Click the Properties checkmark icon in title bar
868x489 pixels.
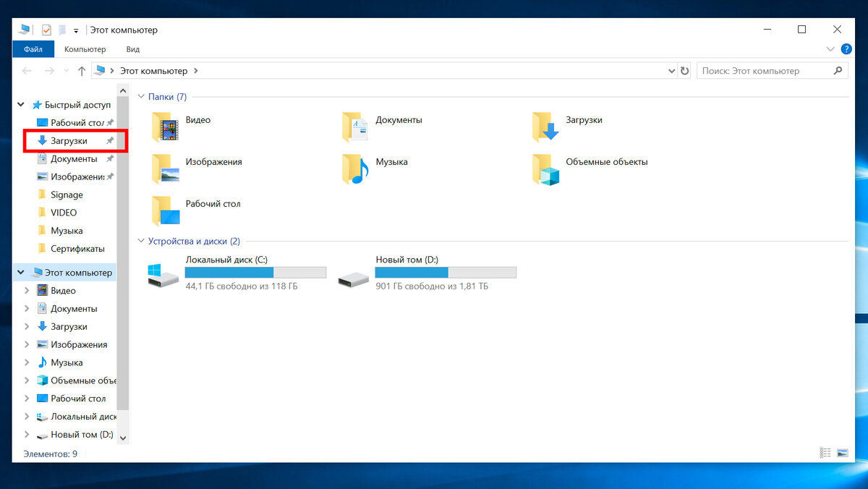point(47,30)
